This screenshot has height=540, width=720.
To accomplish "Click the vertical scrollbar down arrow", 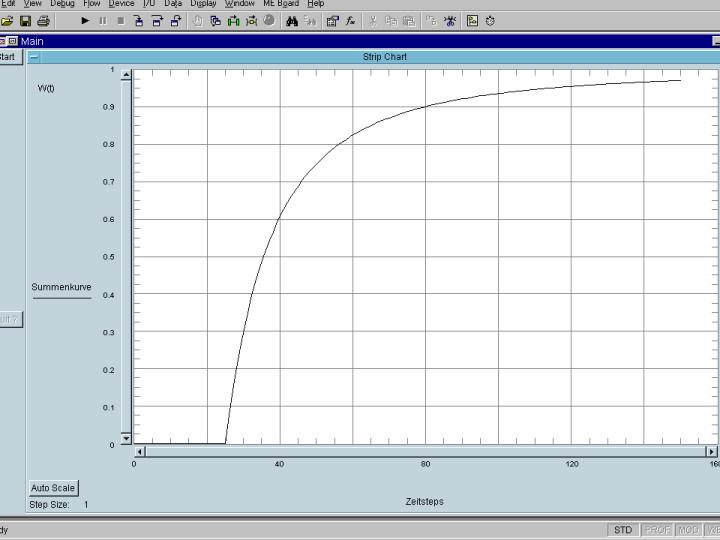I will [126, 438].
